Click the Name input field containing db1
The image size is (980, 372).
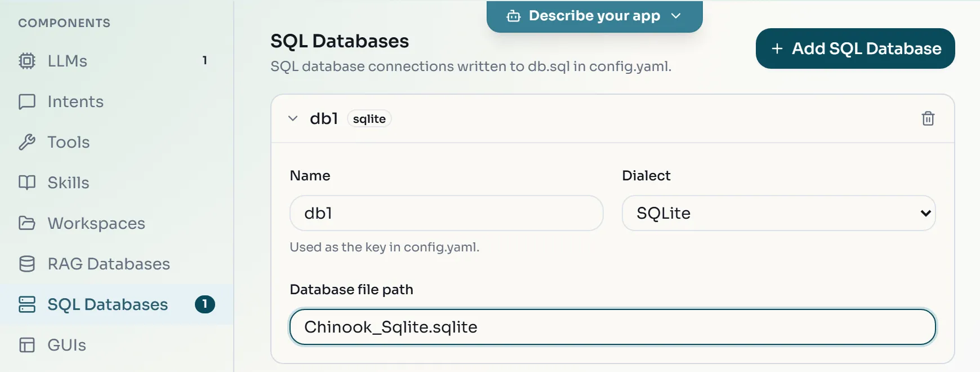coord(446,213)
